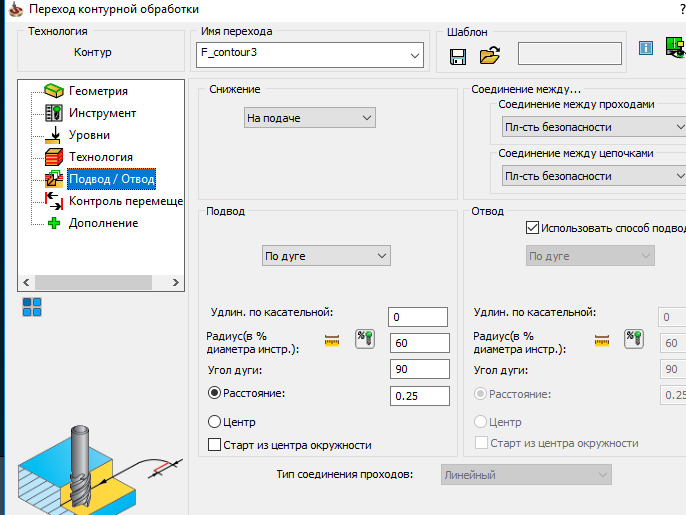This screenshot has height=515, width=686.
Task: Uncheck 'Использовать способ подвода' checkbox
Action: (532, 228)
